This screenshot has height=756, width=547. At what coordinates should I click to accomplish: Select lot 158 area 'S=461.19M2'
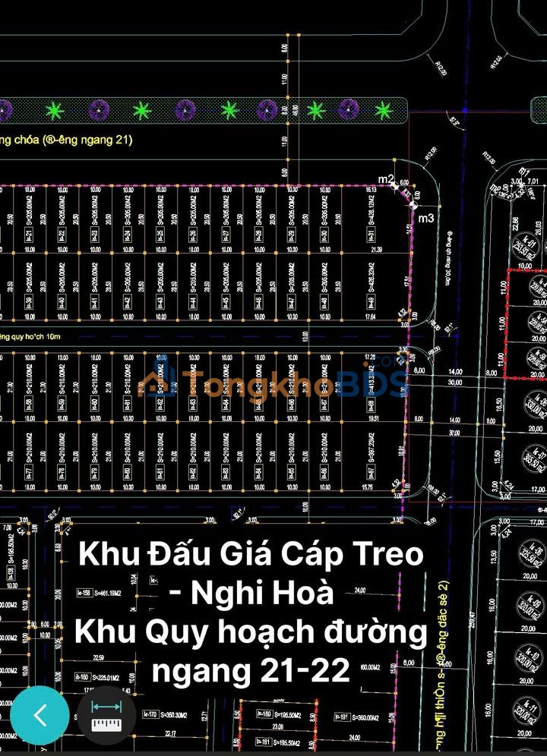click(106, 593)
